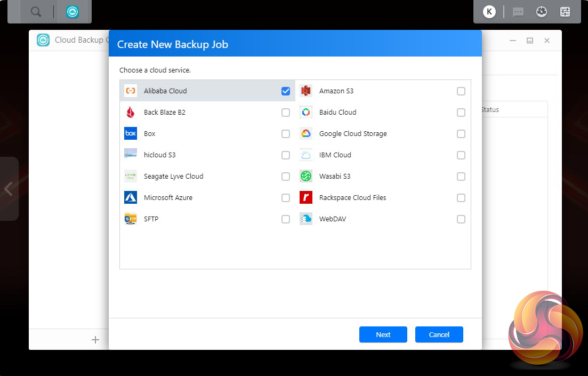Add a new job with the plus button
588x376 pixels.
point(95,340)
